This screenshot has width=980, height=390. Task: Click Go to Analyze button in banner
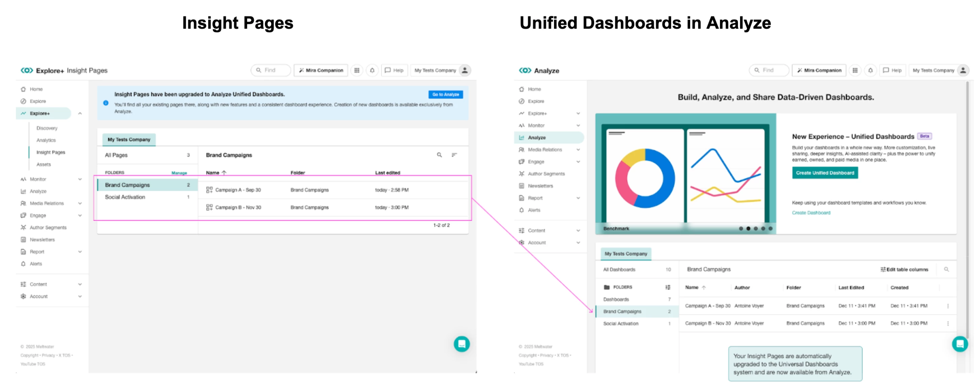(445, 94)
